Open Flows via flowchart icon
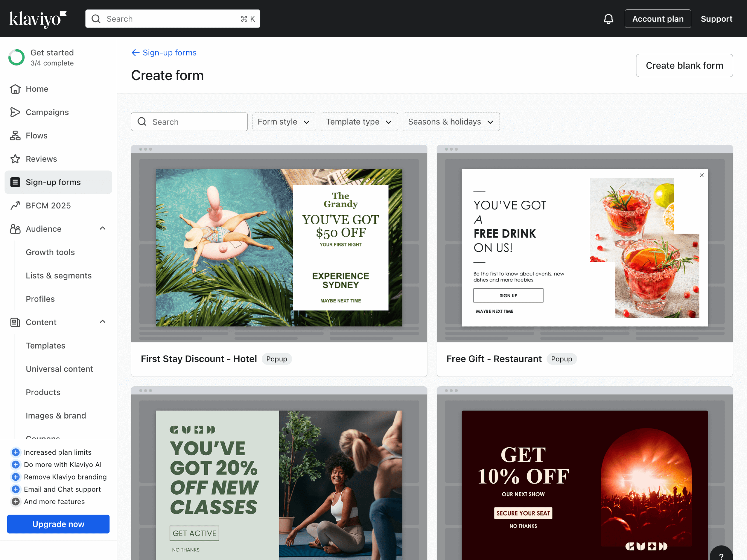This screenshot has height=560, width=747. pyautogui.click(x=15, y=135)
